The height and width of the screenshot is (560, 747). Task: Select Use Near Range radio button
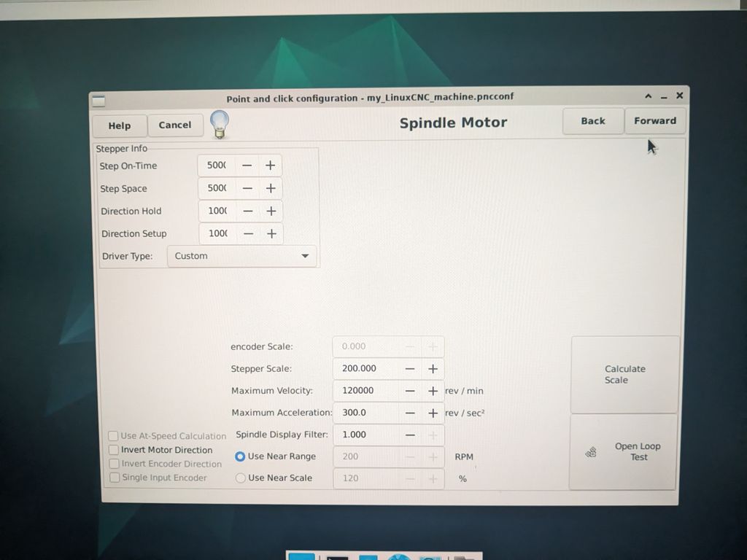coord(240,456)
